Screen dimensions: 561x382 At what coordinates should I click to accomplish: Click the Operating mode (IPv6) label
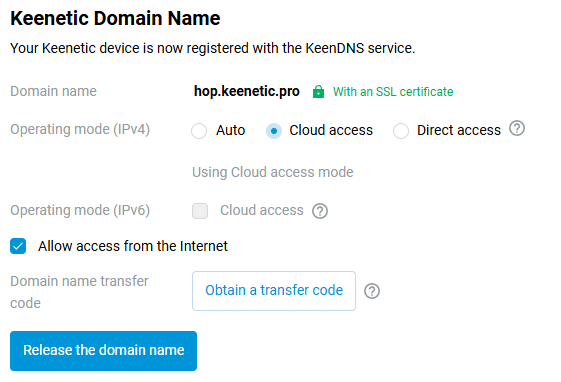[80, 210]
